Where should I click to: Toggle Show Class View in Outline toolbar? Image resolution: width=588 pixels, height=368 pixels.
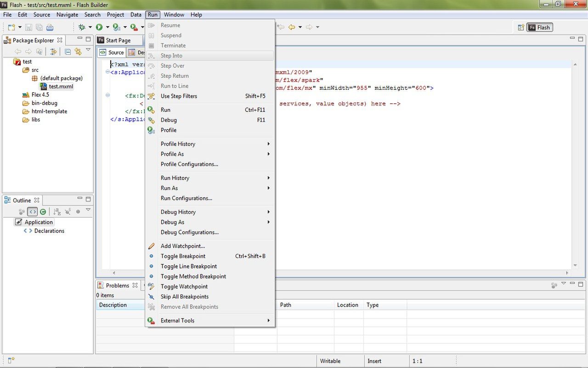pyautogui.click(x=32, y=212)
